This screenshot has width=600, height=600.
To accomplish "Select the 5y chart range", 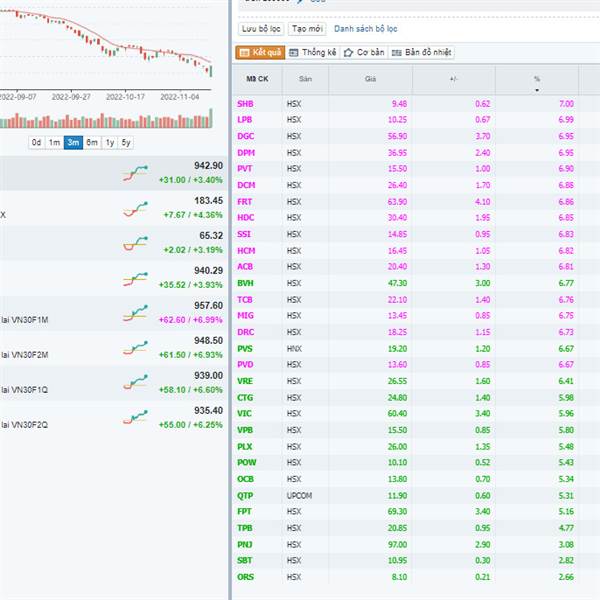I will 126,143.
